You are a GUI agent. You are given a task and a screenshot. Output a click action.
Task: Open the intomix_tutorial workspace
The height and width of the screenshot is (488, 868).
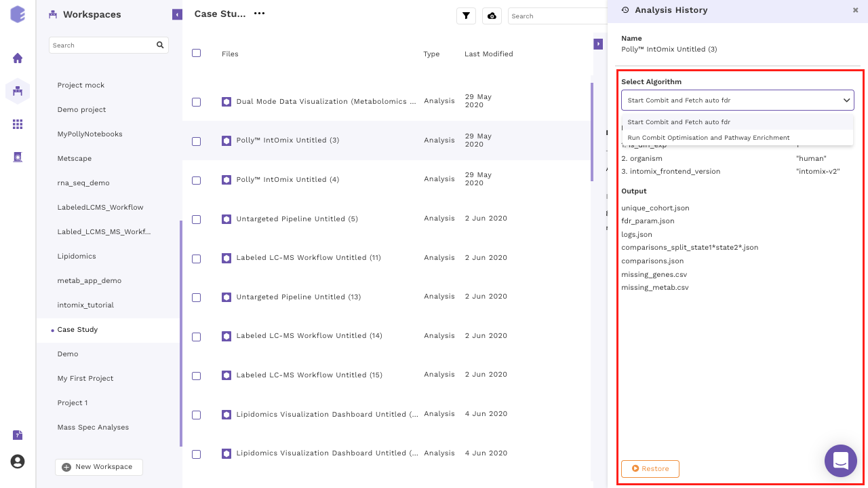(85, 305)
